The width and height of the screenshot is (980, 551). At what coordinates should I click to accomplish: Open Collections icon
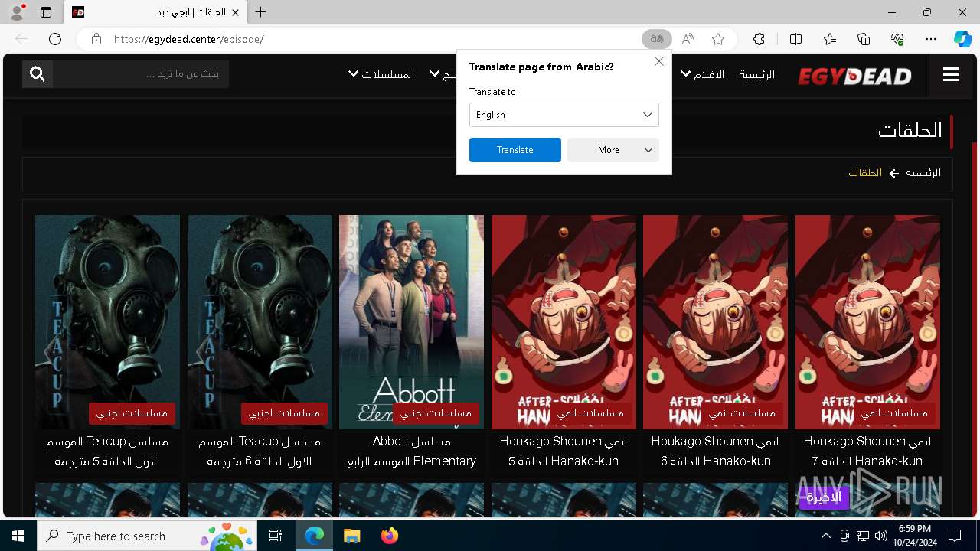click(x=864, y=39)
